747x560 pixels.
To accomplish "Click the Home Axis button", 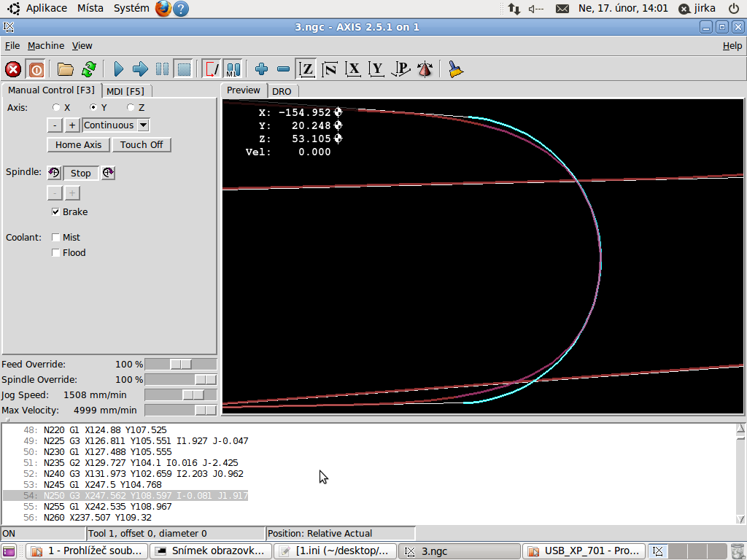I will click(78, 144).
